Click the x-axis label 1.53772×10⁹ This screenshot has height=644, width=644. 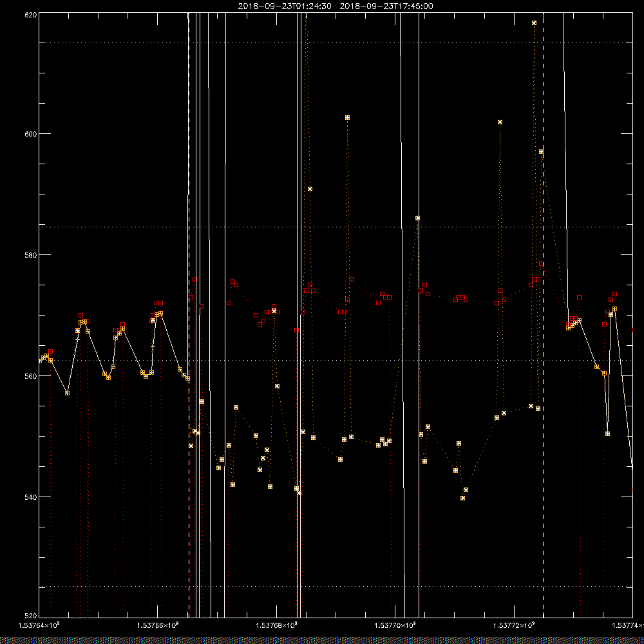(x=514, y=625)
